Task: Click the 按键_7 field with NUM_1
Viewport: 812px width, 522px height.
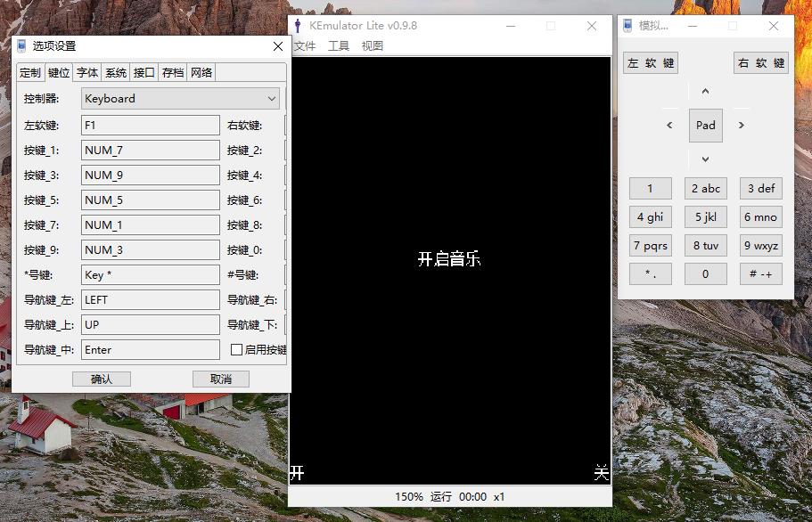Action: (150, 225)
